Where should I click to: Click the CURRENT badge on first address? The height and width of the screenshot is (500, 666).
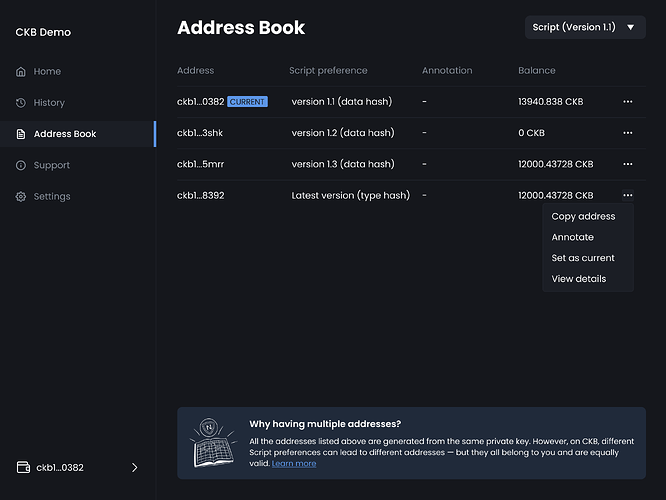click(x=247, y=102)
